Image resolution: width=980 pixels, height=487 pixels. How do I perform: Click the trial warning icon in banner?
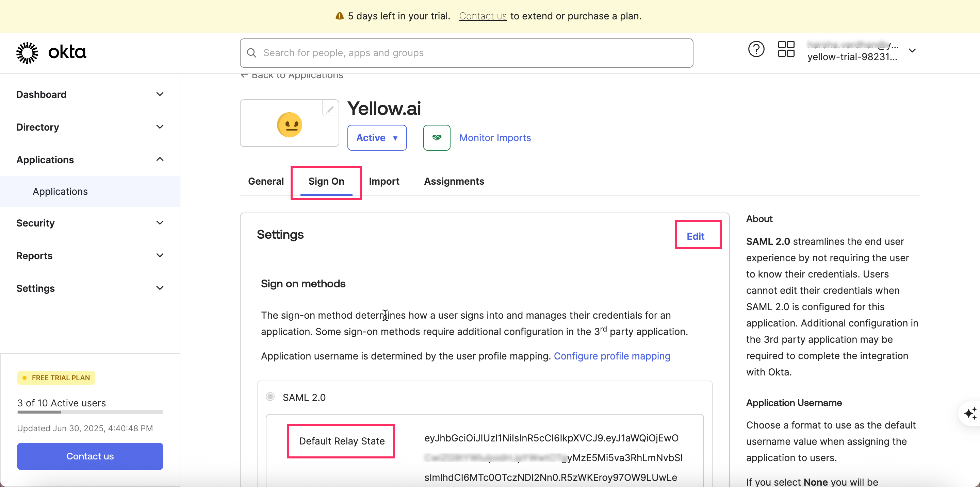tap(339, 16)
